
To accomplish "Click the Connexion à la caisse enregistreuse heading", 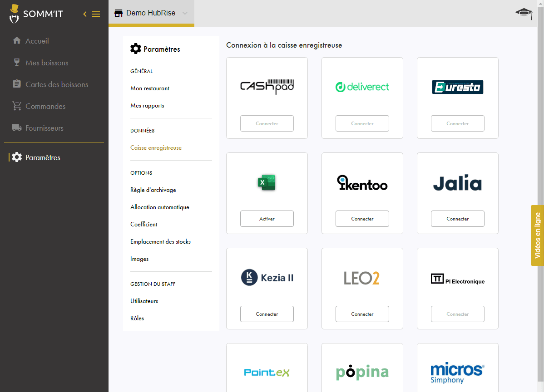I will point(284,45).
